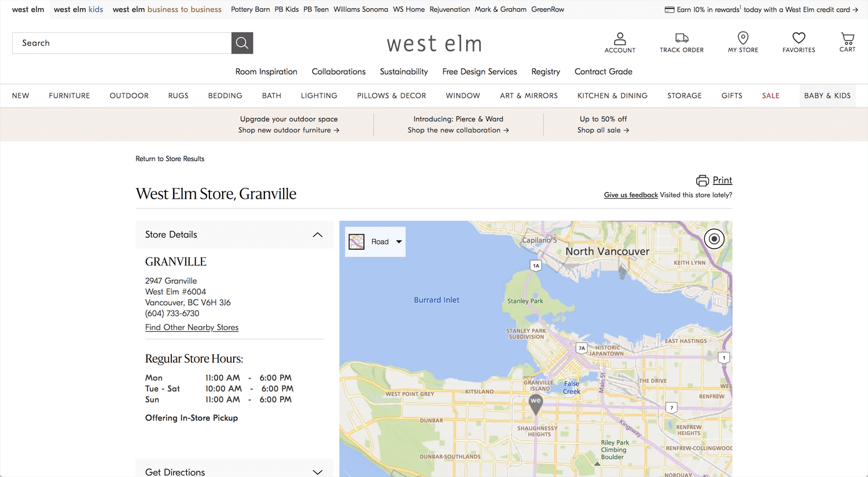Open Favorites via the heart icon
Viewport: 868px width, 477px height.
pyautogui.click(x=799, y=38)
